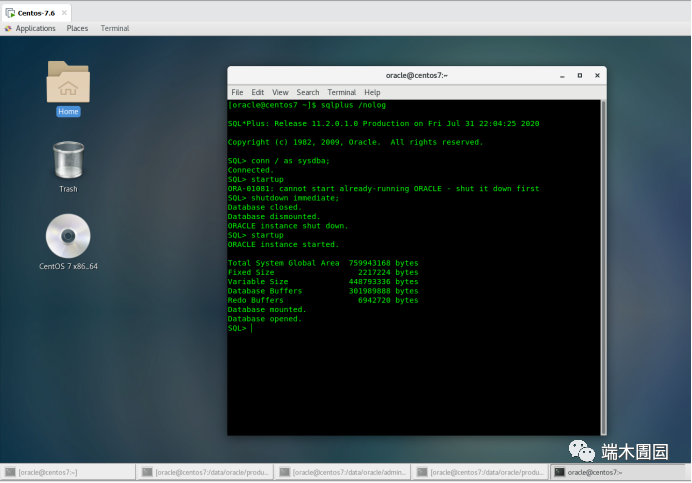Click the terminal icon of the admin taskbar entry
692x483 pixels.
285,472
